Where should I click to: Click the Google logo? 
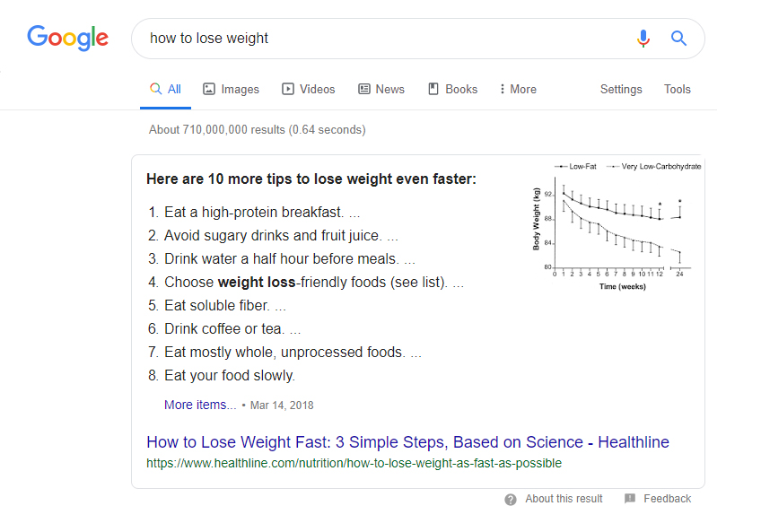click(67, 38)
